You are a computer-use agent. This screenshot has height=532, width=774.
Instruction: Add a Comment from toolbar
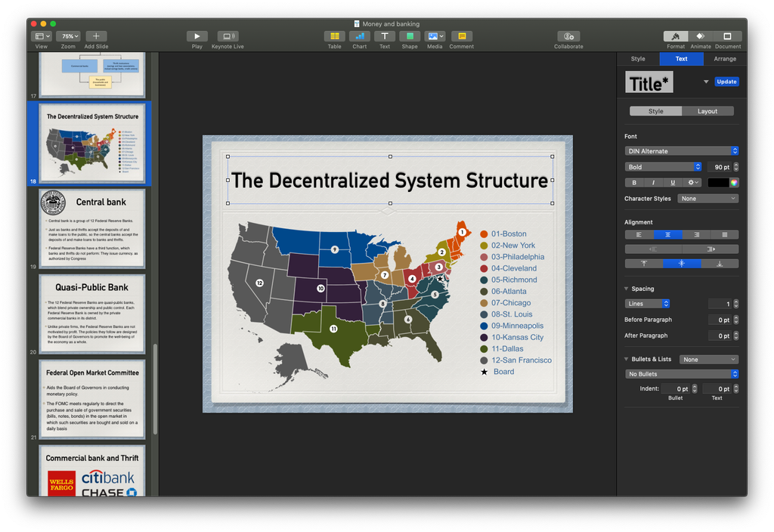click(x=462, y=36)
